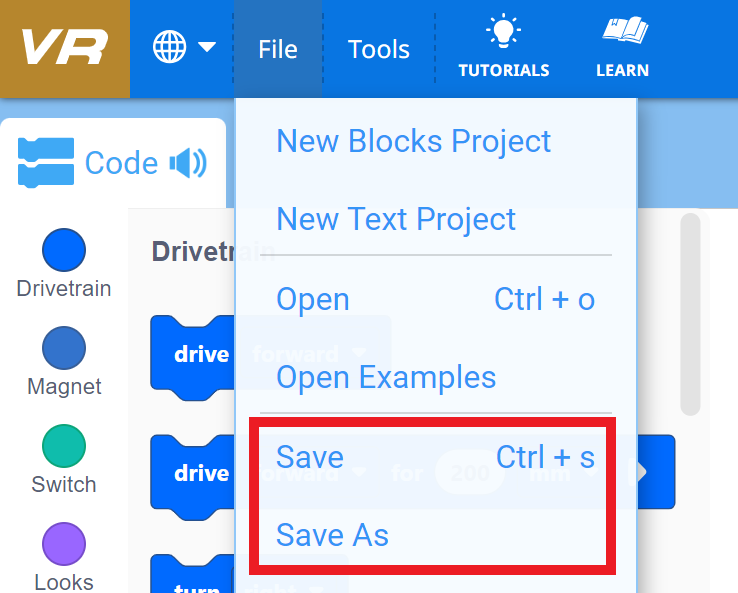Toggle the speaker sound icon
Viewport: 738px width, 593px height.
188,163
